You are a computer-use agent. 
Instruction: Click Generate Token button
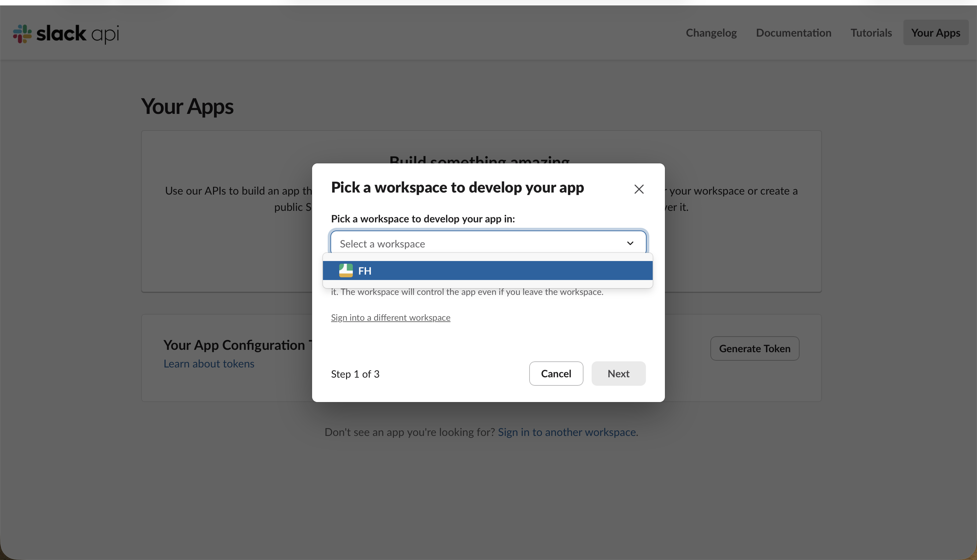coord(754,348)
